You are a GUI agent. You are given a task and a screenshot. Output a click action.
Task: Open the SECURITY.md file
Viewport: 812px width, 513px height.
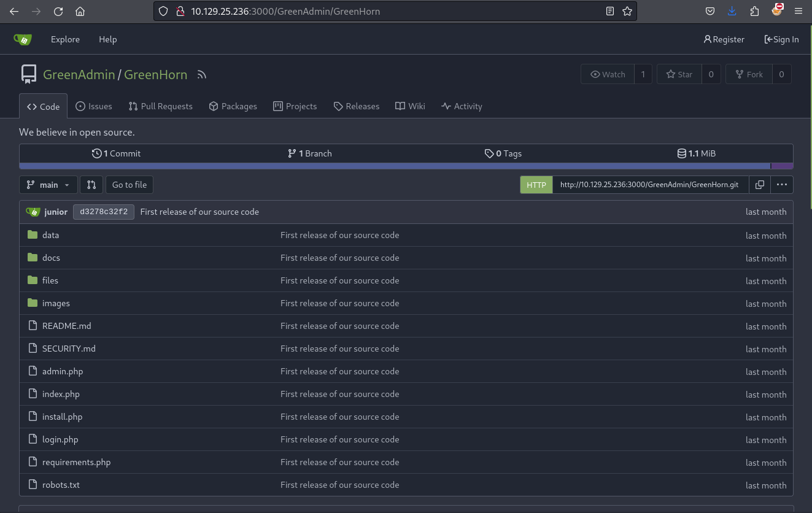(x=69, y=349)
